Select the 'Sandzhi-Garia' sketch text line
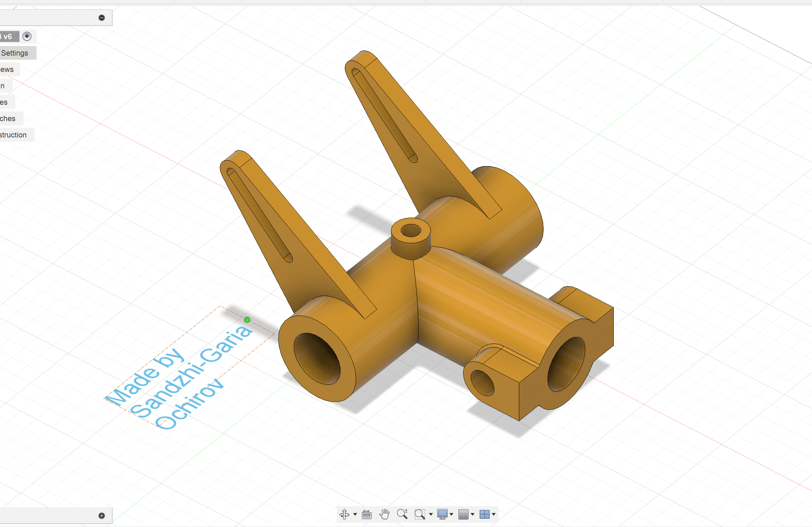This screenshot has width=812, height=527. click(191, 371)
